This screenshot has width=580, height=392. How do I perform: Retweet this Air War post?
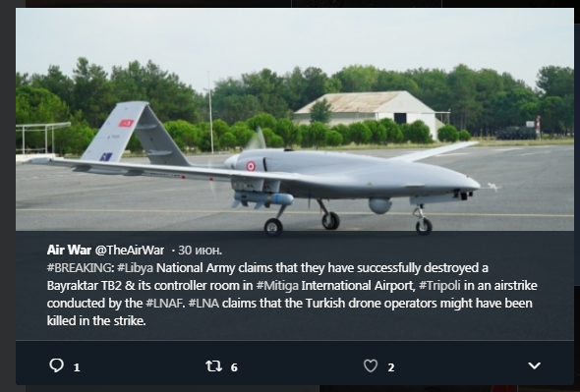pos(213,366)
